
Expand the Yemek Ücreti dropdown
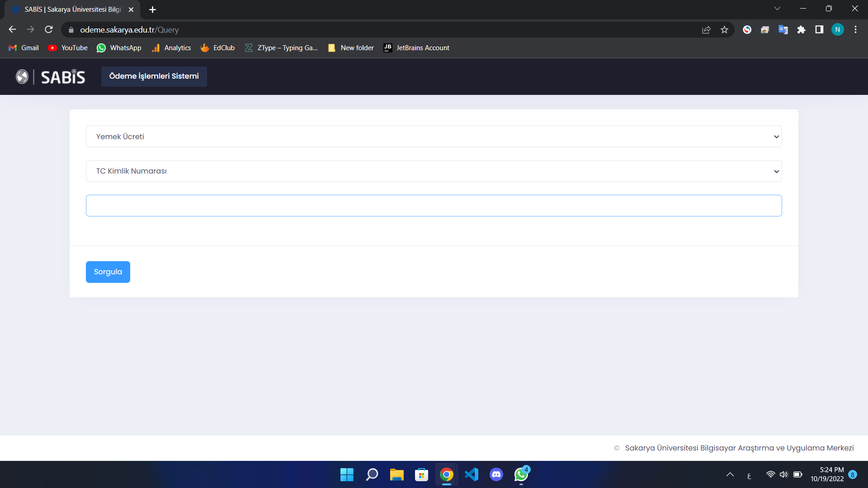pyautogui.click(x=434, y=136)
